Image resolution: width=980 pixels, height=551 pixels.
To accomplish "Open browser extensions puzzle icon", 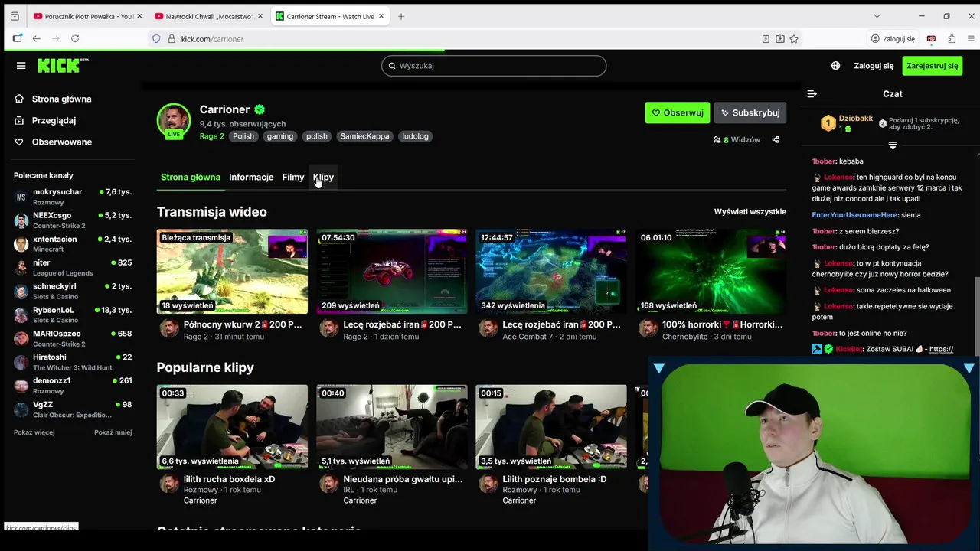I will (952, 39).
